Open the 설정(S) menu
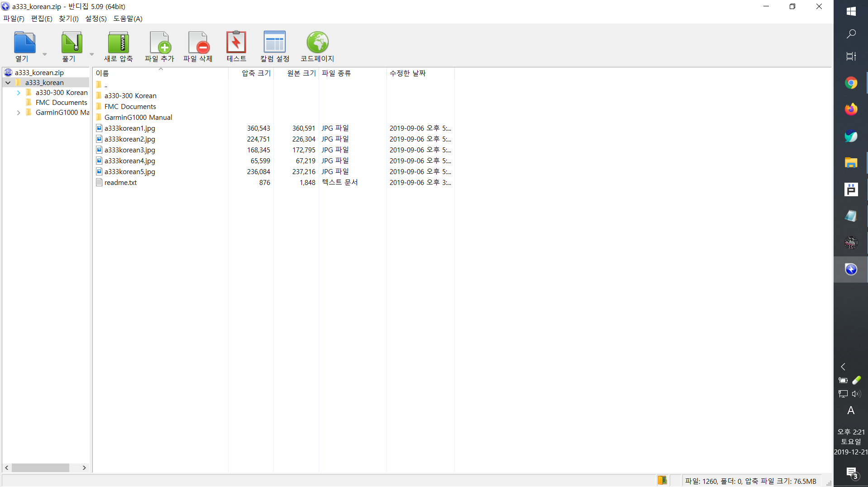 click(96, 19)
